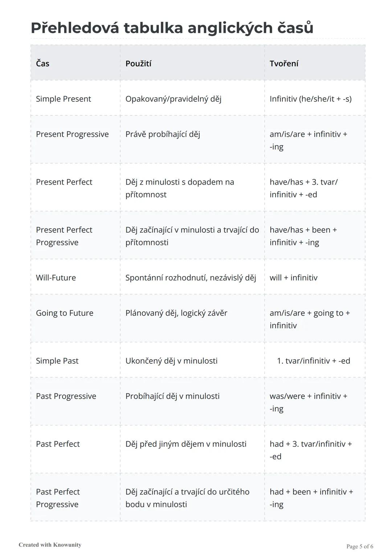392x554 pixels.
Task: Click the "Present Perfect Progressive" row label
Action: pos(64,236)
